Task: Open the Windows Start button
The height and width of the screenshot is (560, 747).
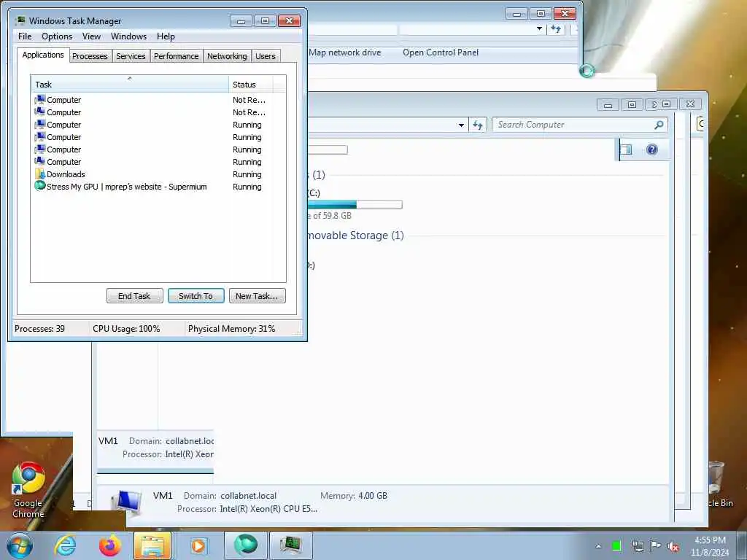Action: (x=20, y=545)
